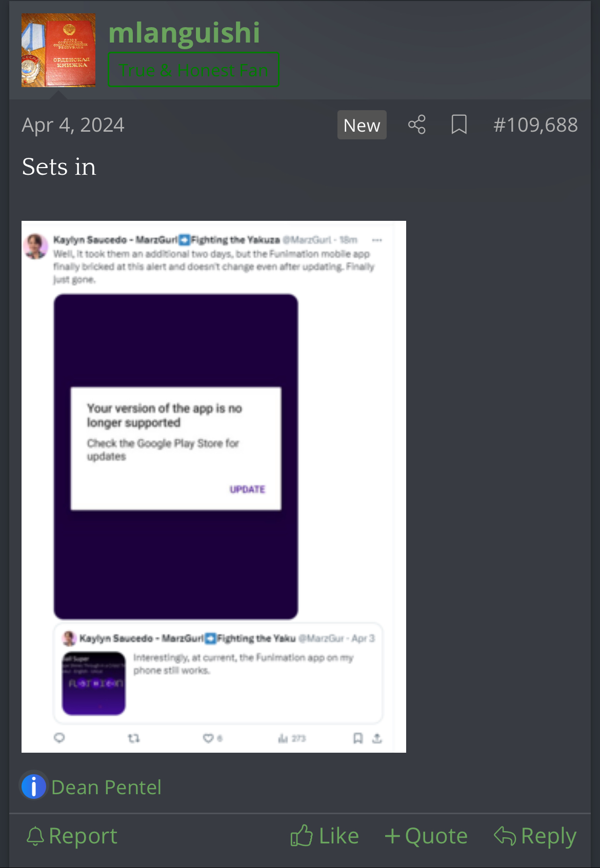This screenshot has height=868, width=600.
Task: Open mlanguishi's avatar image
Action: (x=58, y=50)
